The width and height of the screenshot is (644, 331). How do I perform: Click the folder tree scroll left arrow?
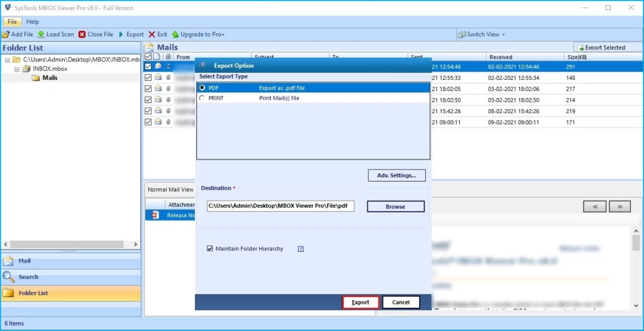click(6, 244)
